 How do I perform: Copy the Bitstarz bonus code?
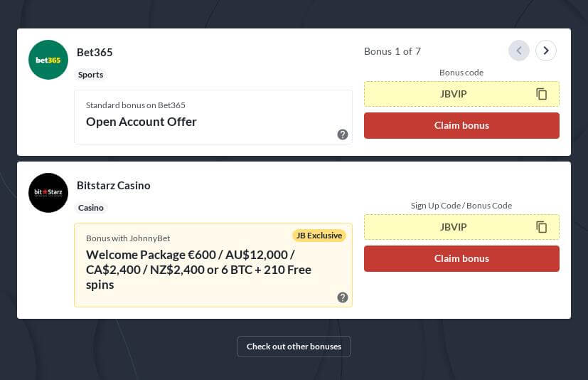542,227
